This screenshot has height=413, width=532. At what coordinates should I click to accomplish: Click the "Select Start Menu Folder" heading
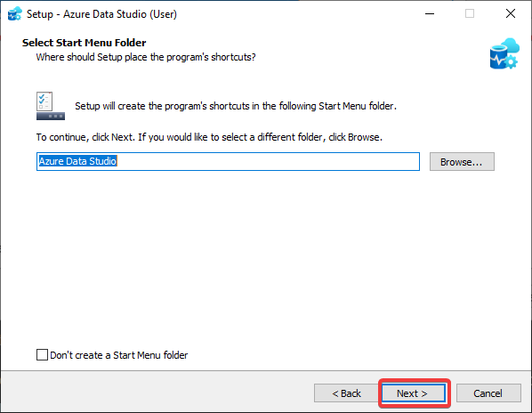point(85,43)
